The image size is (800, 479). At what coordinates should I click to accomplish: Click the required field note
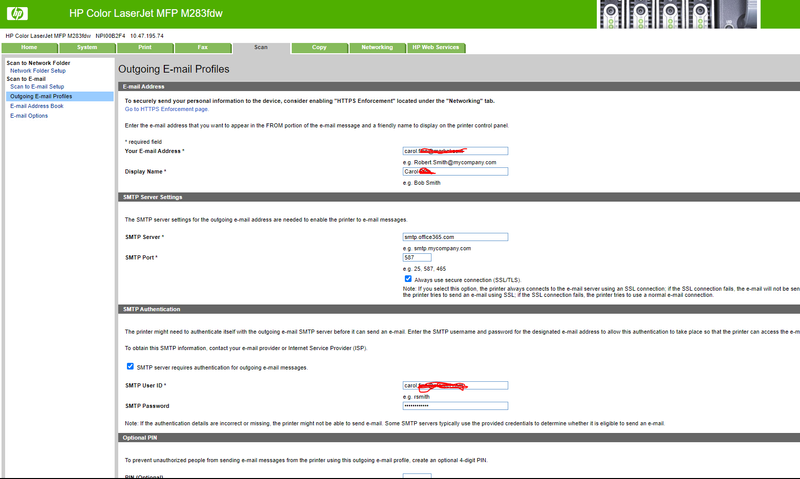tap(143, 142)
